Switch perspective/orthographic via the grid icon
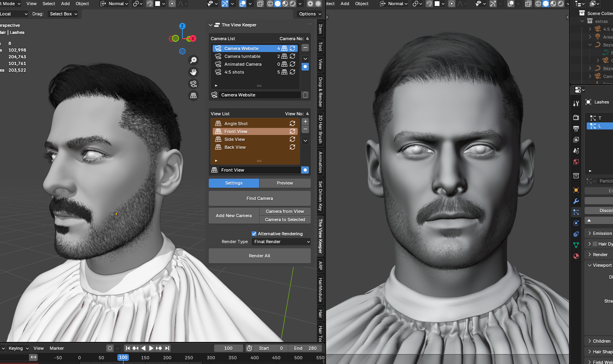The height and width of the screenshot is (364, 613). tap(194, 95)
